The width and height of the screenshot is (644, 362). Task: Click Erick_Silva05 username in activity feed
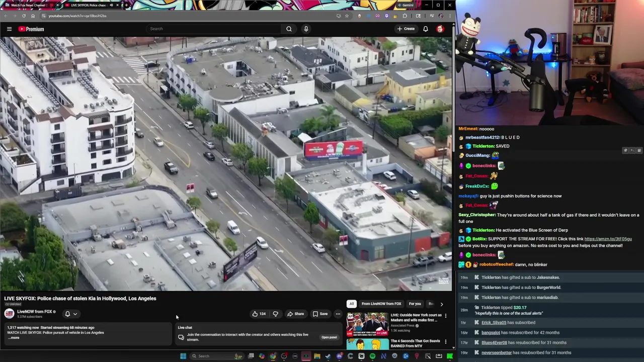click(x=494, y=323)
